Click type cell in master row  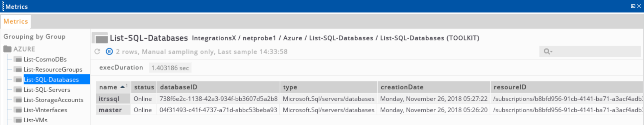[329, 110]
